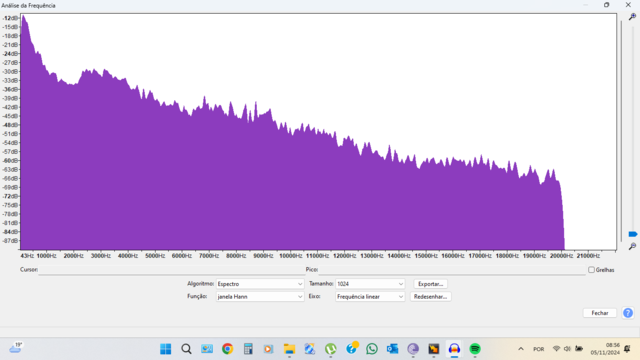Image resolution: width=640 pixels, height=360 pixels.
Task: Open File Explorer from the taskbar
Action: coord(289,349)
